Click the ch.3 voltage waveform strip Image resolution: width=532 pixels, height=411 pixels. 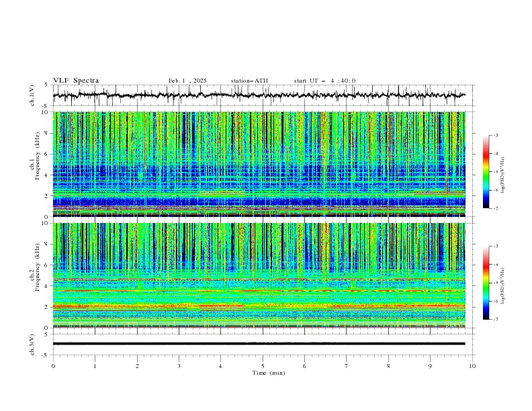259,344
